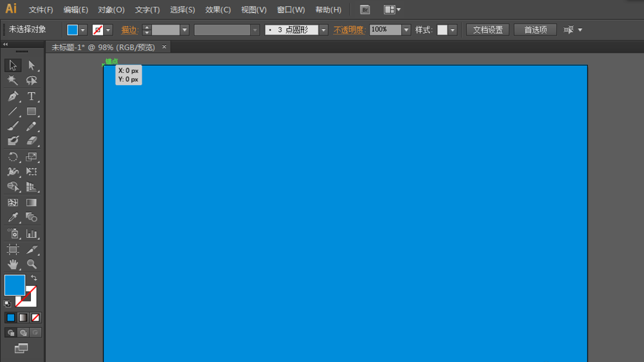This screenshot has width=644, height=362.
Task: Select the Pen tool
Action: point(13,96)
